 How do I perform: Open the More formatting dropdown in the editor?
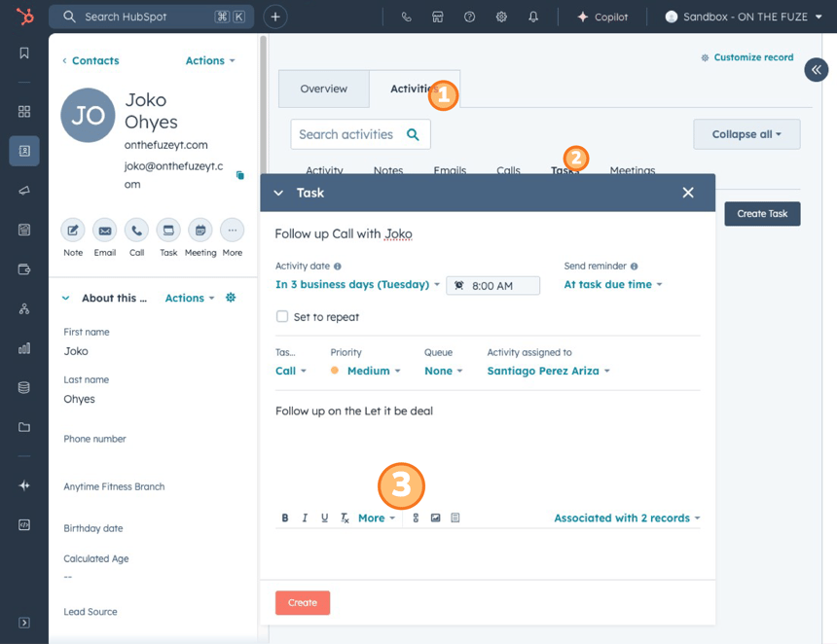[377, 519]
